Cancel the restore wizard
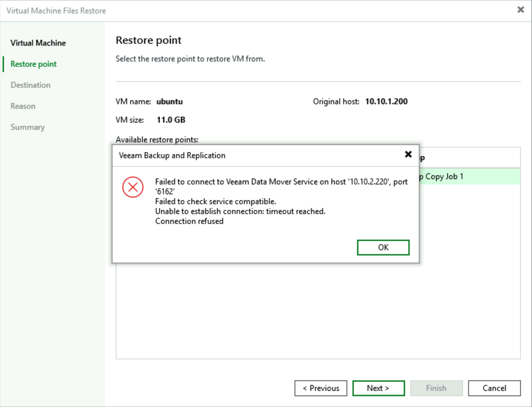The image size is (532, 407). [494, 388]
